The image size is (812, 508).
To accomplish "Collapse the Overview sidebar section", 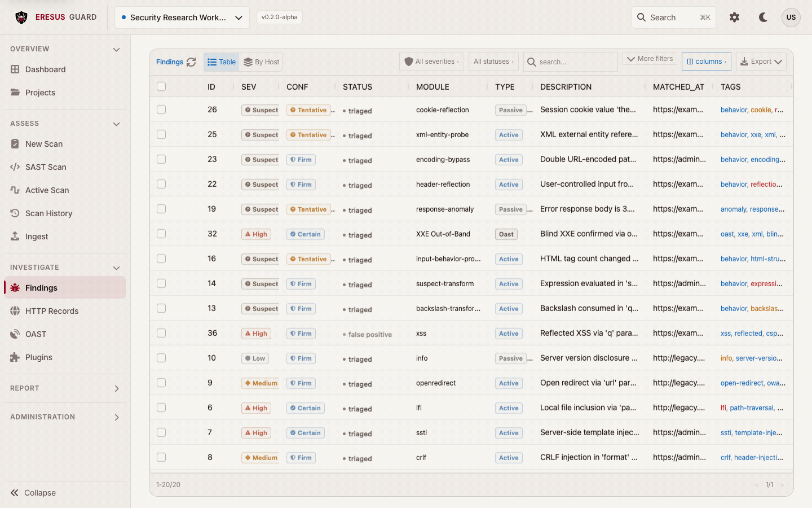I will 116,50.
